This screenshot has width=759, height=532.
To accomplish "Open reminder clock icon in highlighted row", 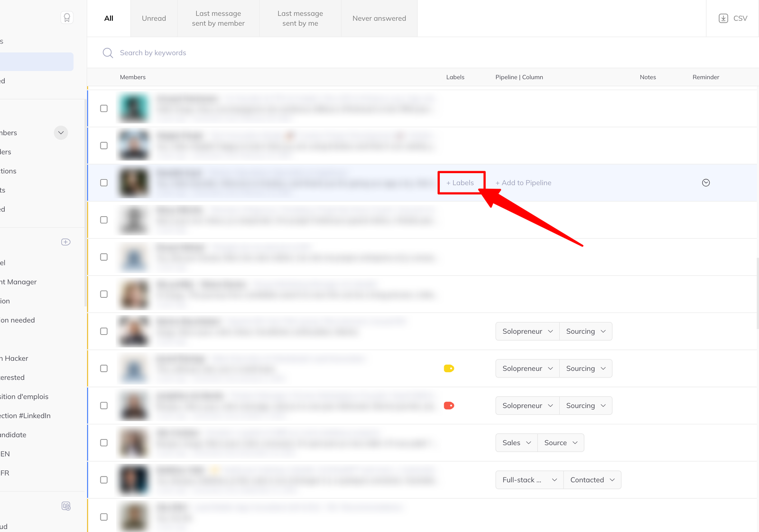I will (706, 183).
